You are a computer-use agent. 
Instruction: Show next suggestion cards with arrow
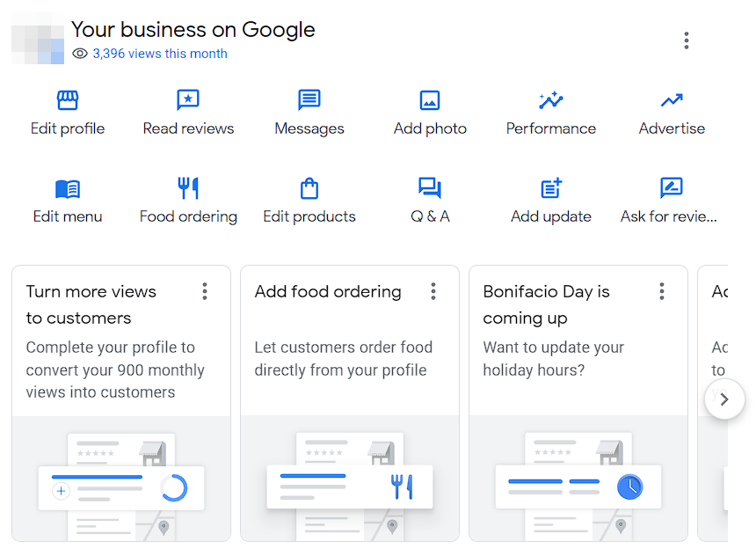(724, 399)
